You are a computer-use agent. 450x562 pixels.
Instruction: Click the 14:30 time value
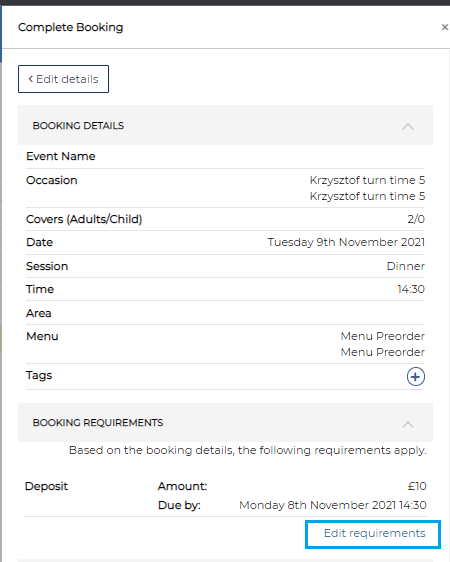coord(411,289)
